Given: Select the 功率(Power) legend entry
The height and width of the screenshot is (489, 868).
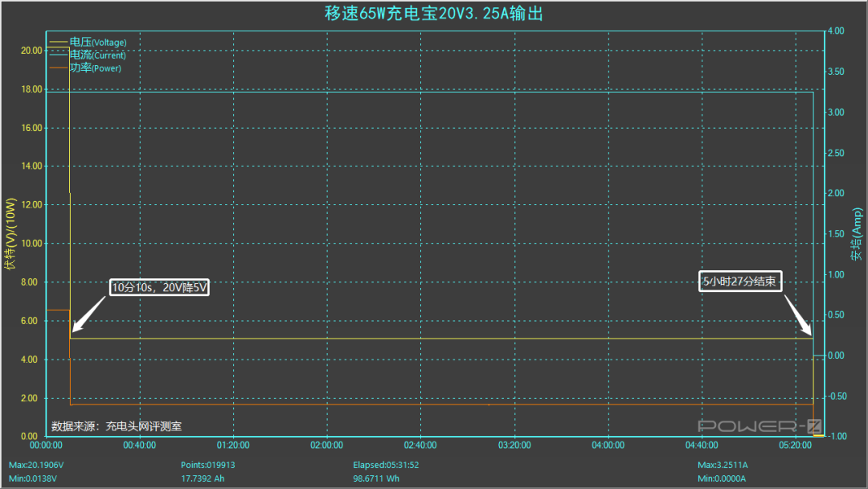Looking at the screenshot, I should point(95,68).
